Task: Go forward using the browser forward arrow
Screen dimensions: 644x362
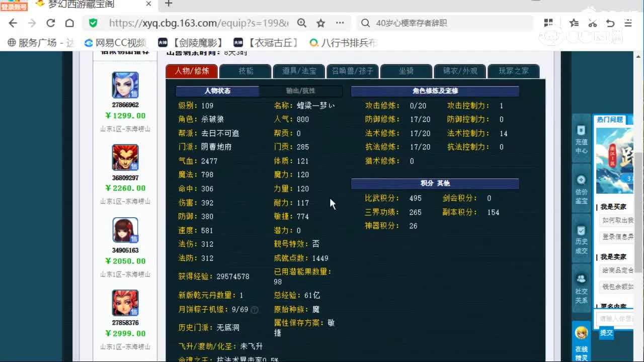Action: pos(32,23)
